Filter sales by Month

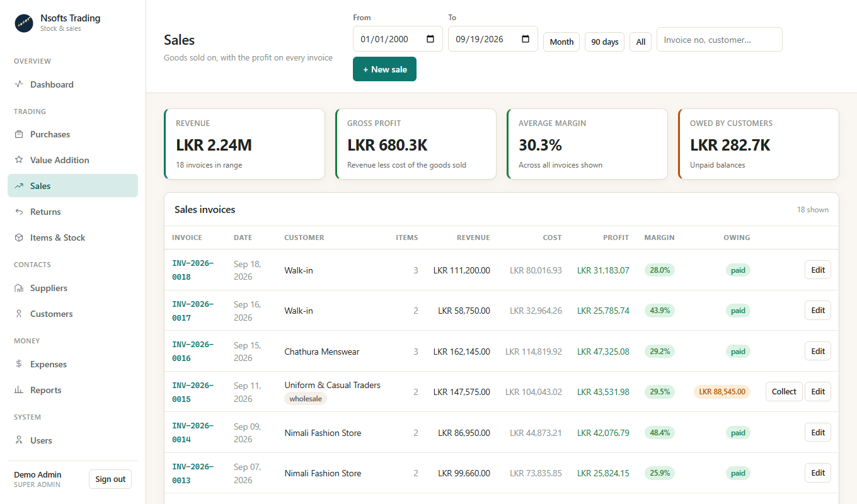point(561,42)
